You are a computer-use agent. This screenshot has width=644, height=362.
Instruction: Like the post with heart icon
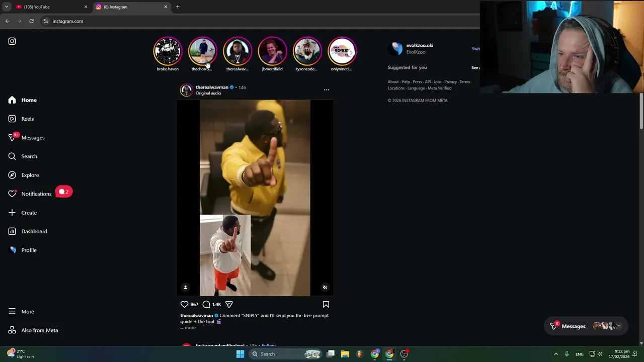click(x=185, y=304)
